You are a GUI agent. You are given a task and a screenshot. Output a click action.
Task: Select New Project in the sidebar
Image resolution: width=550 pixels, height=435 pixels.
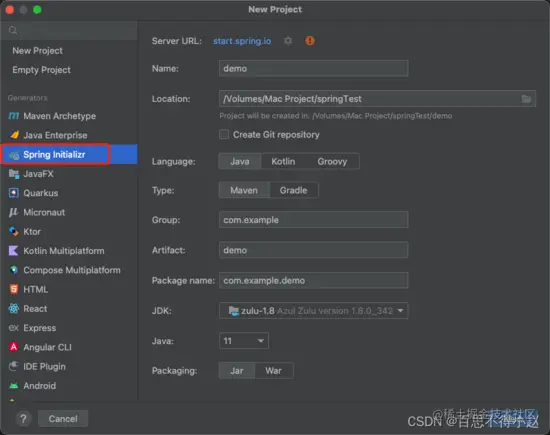tap(38, 51)
